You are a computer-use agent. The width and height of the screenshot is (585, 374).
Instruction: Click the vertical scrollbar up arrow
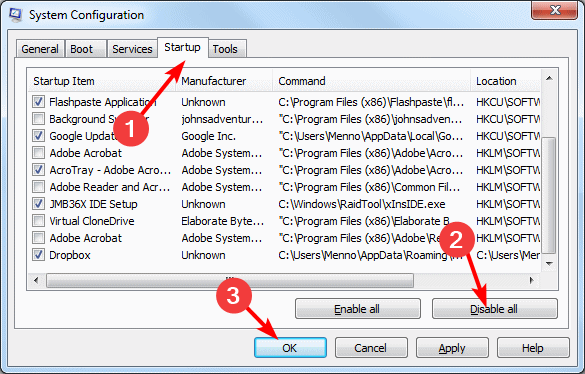click(x=549, y=78)
